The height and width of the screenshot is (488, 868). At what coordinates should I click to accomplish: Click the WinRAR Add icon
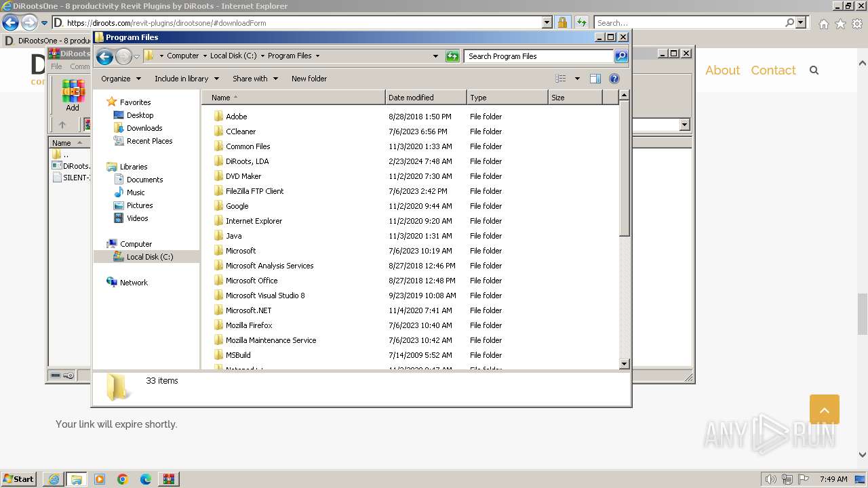pos(73,96)
